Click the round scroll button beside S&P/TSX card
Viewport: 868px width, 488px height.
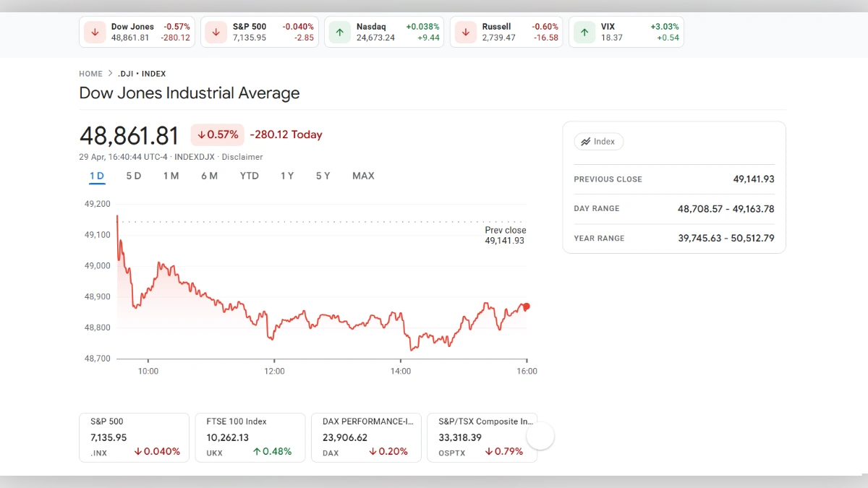coord(540,436)
